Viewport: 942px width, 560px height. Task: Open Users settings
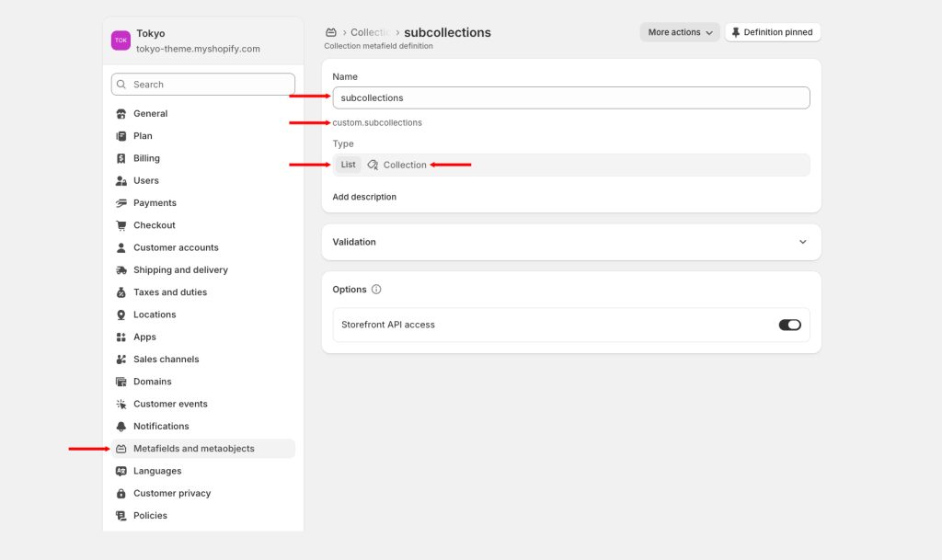click(x=203, y=180)
